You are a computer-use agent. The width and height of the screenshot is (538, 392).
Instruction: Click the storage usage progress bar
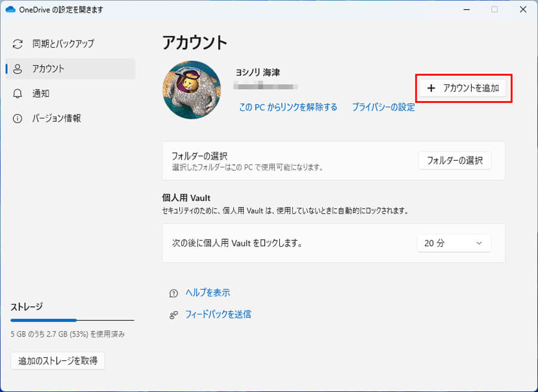(72, 320)
